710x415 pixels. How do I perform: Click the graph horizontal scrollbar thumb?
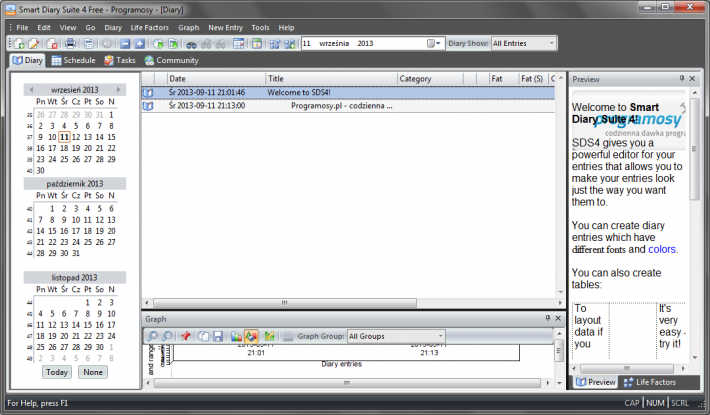347,383
